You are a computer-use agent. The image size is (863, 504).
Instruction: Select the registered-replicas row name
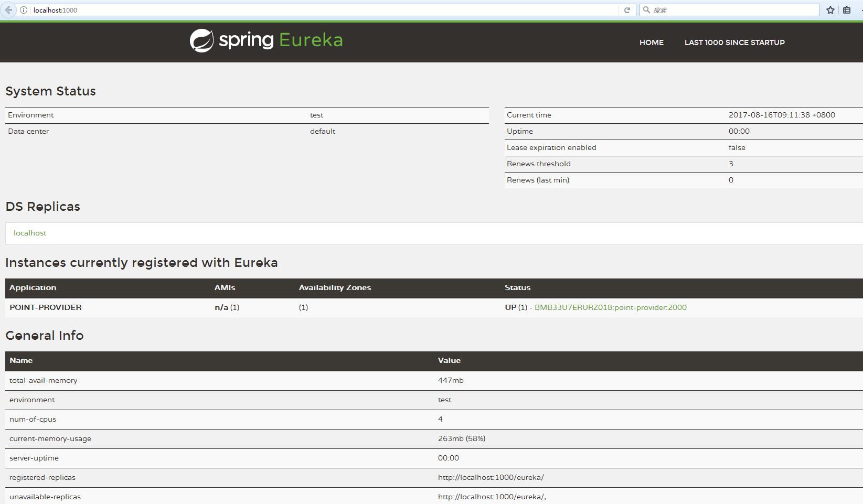[x=42, y=477]
